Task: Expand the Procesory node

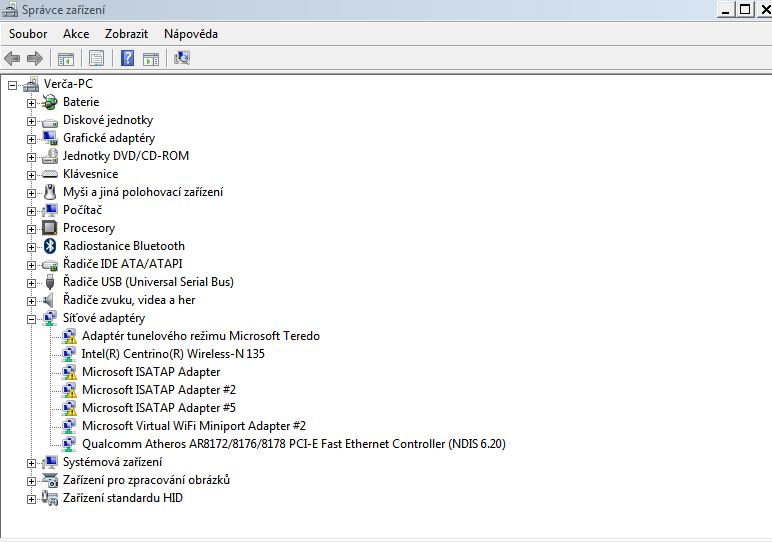Action: (32, 229)
